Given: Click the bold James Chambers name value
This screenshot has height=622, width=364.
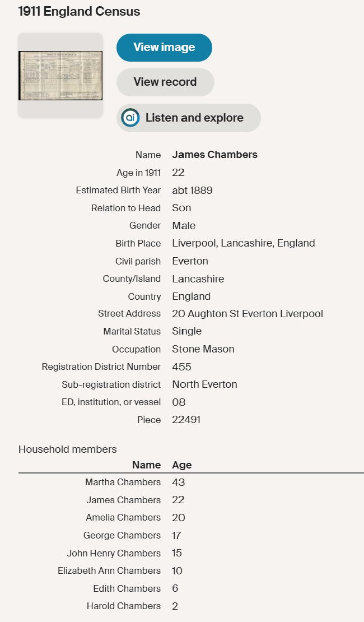Looking at the screenshot, I should click(x=214, y=154).
